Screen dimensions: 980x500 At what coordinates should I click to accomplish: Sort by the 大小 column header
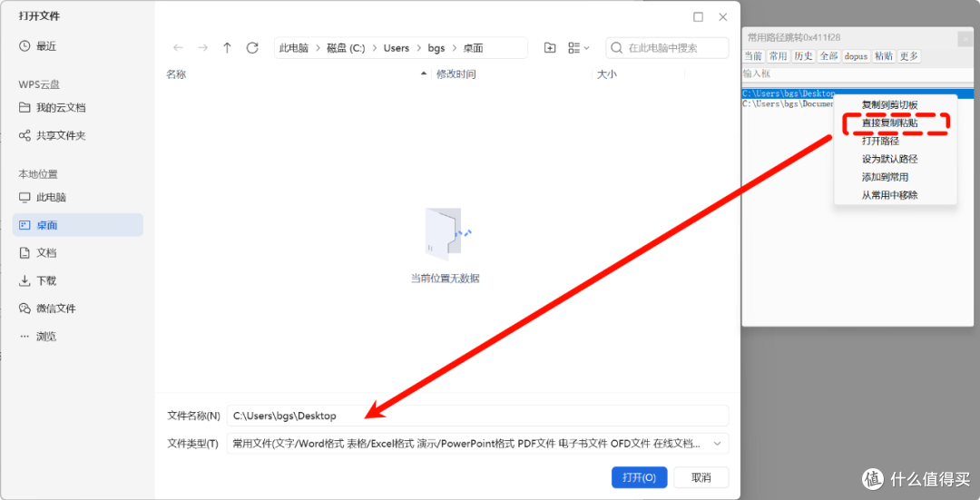click(607, 74)
